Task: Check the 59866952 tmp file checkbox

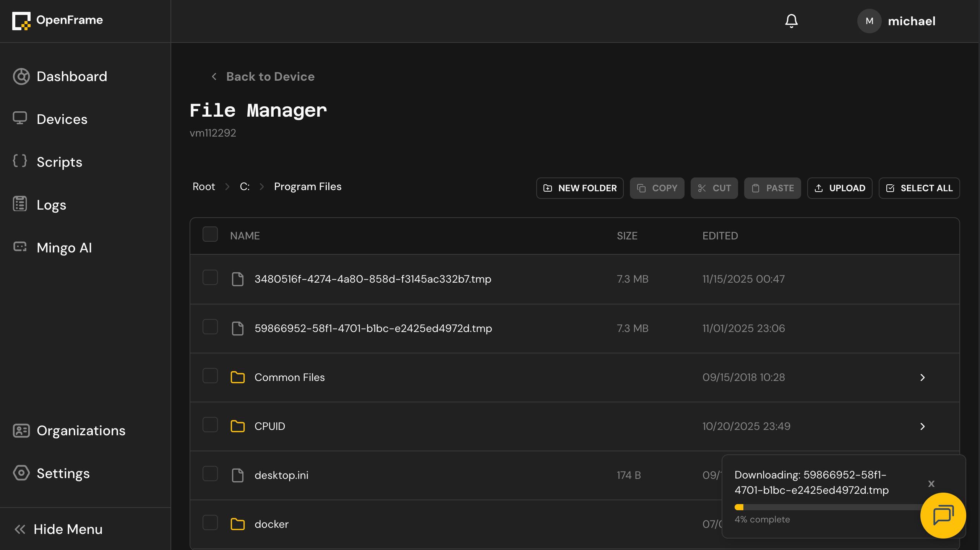Action: tap(210, 327)
